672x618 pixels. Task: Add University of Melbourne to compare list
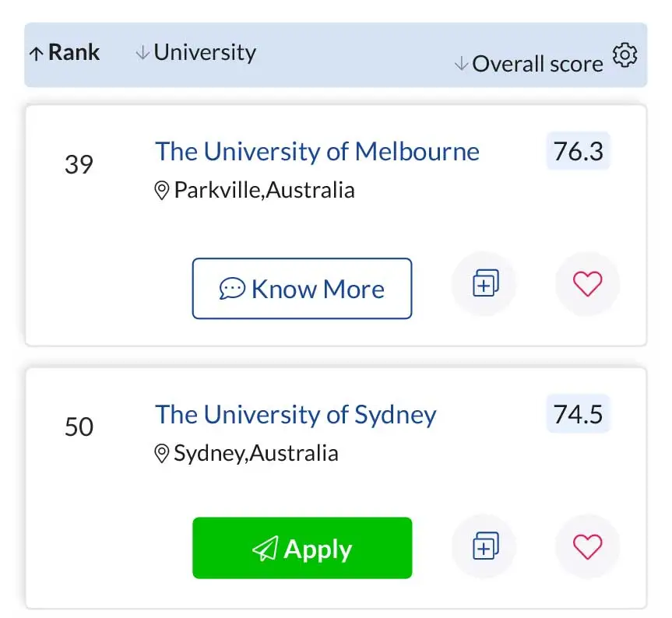point(484,283)
